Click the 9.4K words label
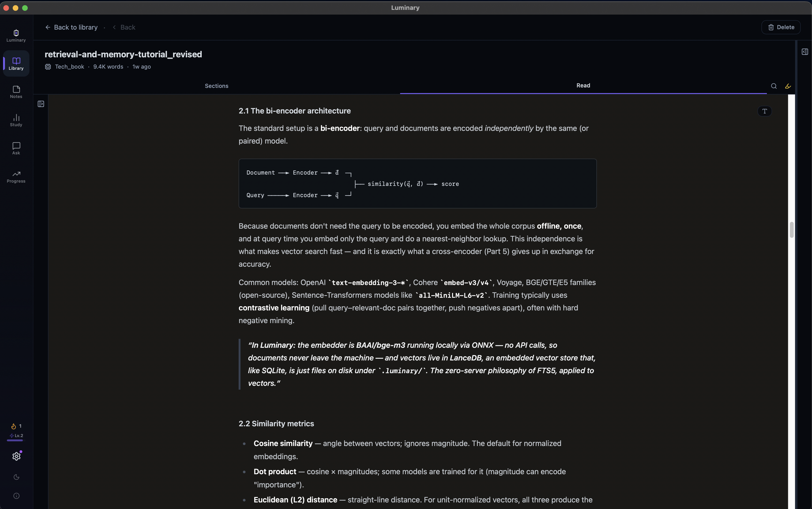Screen dimensions: 812x509 108,67
